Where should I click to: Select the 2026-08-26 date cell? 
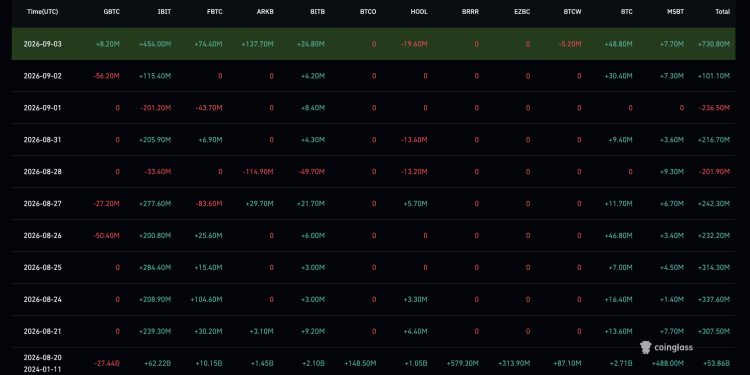(43, 236)
